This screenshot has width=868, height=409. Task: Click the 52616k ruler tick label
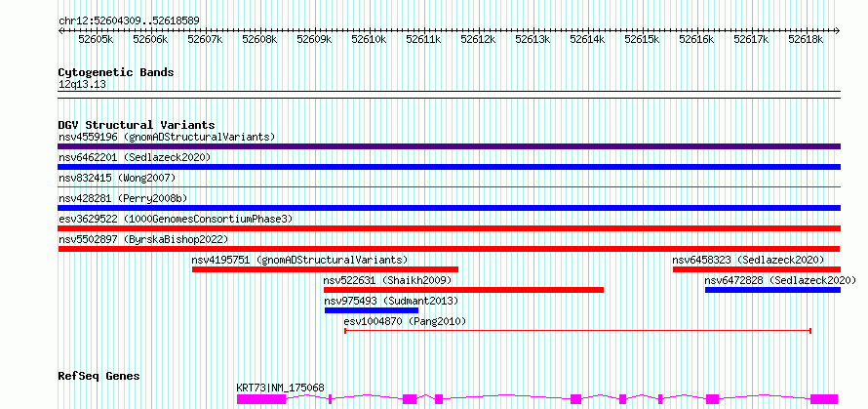tap(697, 39)
